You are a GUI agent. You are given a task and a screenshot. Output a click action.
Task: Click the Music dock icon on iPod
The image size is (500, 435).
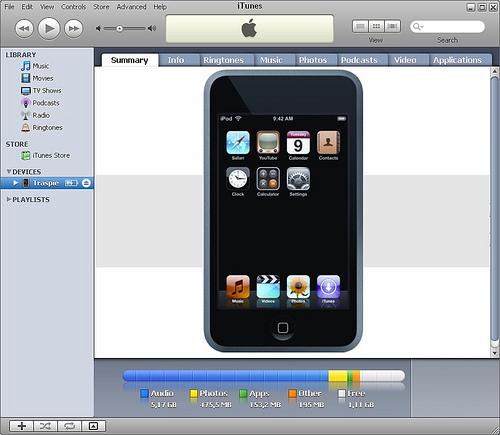238,287
